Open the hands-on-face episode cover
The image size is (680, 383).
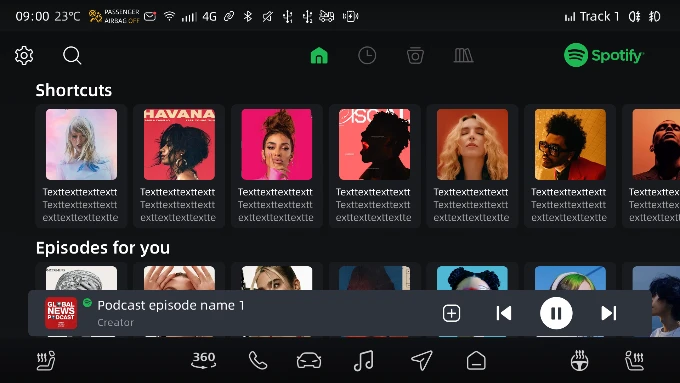(179, 278)
